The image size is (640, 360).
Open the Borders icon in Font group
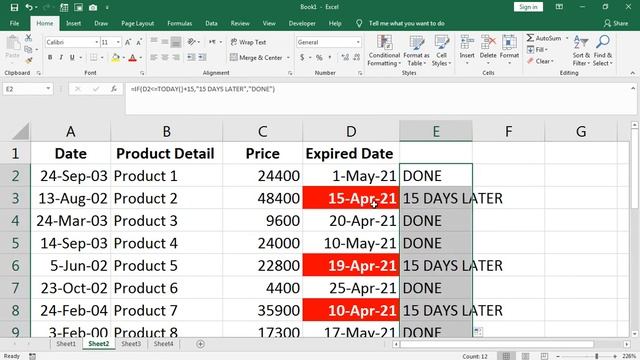point(93,58)
